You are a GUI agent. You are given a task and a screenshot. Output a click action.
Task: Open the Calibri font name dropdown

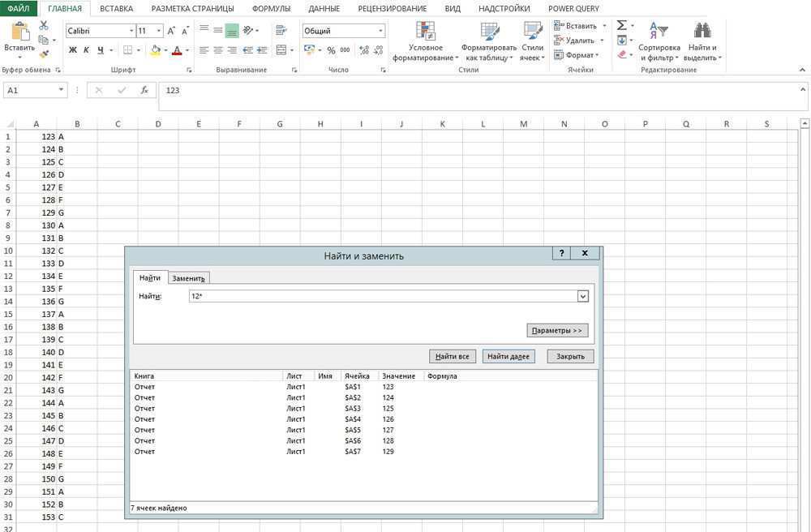point(131,31)
